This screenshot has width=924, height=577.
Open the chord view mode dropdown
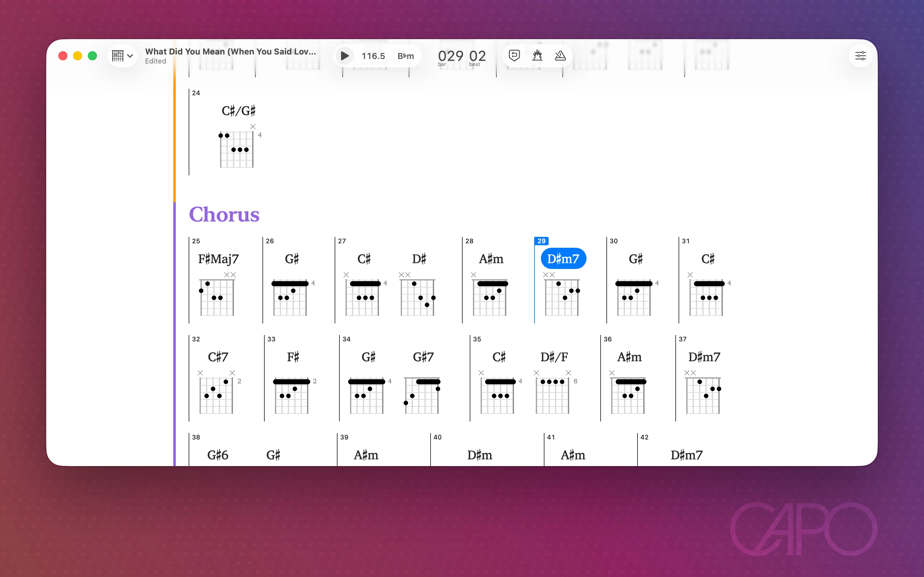(122, 56)
